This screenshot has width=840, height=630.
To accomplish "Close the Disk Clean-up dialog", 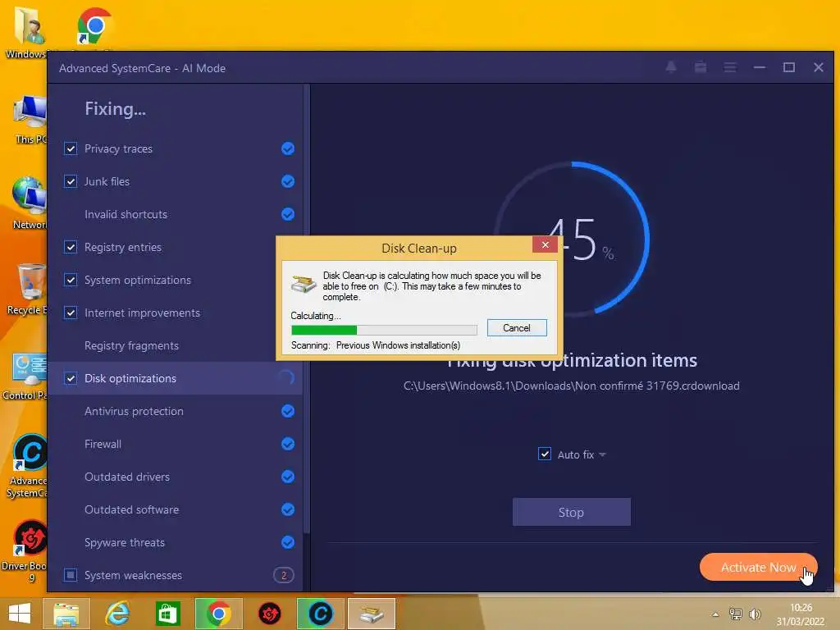I will point(545,244).
